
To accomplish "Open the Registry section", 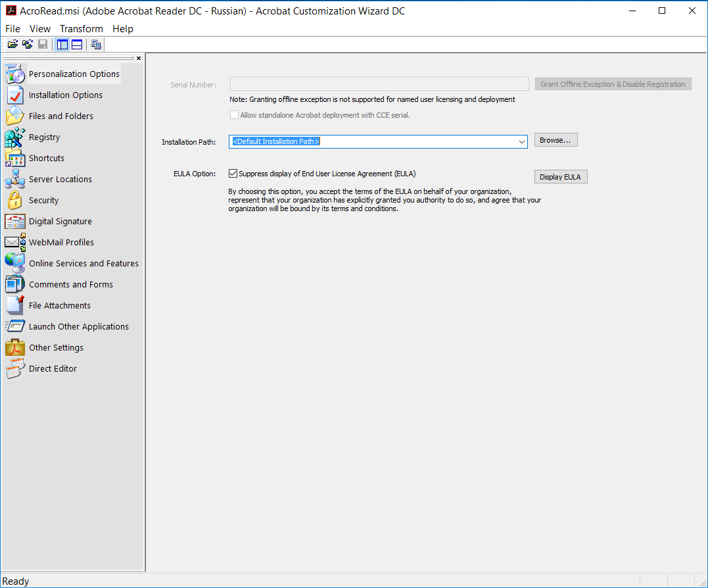I will click(x=33, y=137).
